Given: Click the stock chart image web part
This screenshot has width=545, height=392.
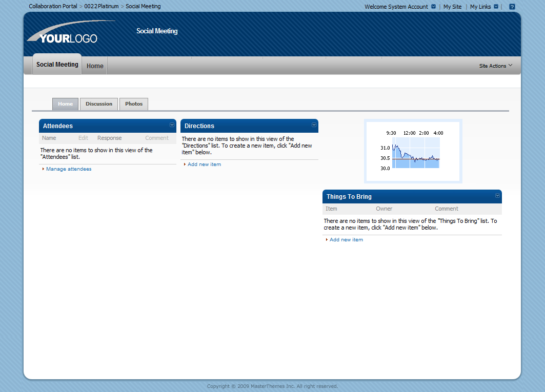Looking at the screenshot, I should click(413, 151).
